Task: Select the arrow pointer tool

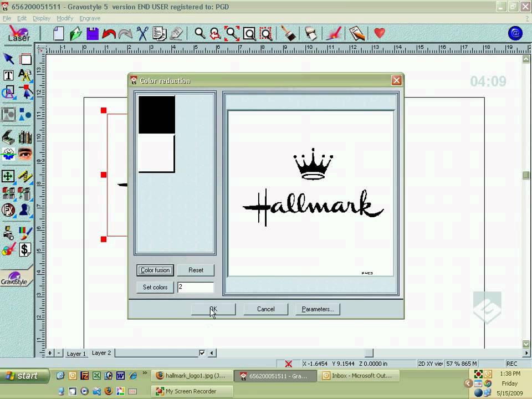Action: 8,59
